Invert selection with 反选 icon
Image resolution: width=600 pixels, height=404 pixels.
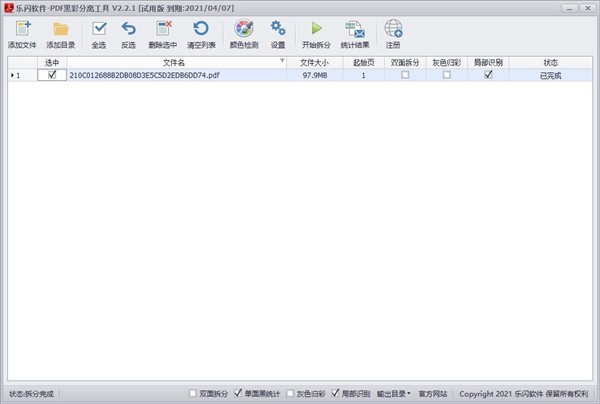tap(129, 29)
